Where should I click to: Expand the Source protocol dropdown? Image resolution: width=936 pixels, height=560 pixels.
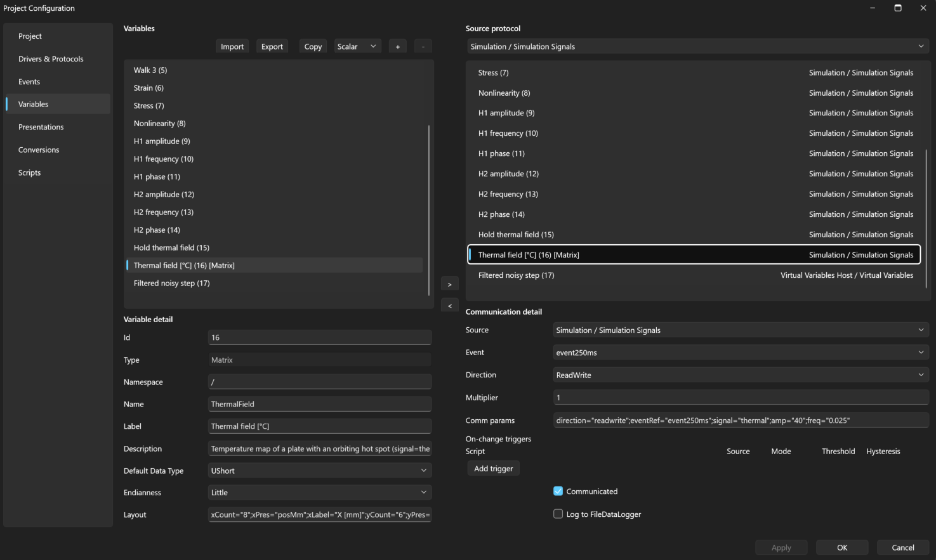click(697, 46)
